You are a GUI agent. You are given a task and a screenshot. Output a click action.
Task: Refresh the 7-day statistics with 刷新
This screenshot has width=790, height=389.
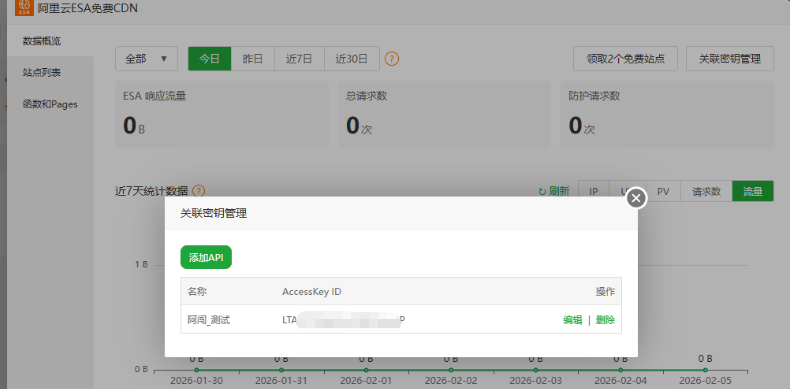[x=554, y=191]
